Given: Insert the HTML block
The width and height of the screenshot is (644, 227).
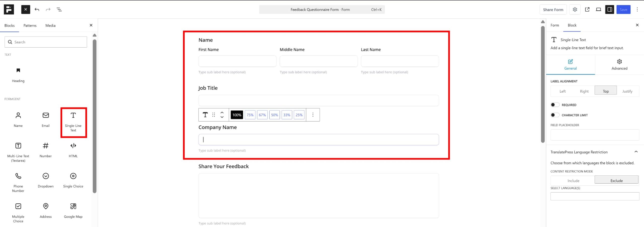Looking at the screenshot, I should coord(73,150).
